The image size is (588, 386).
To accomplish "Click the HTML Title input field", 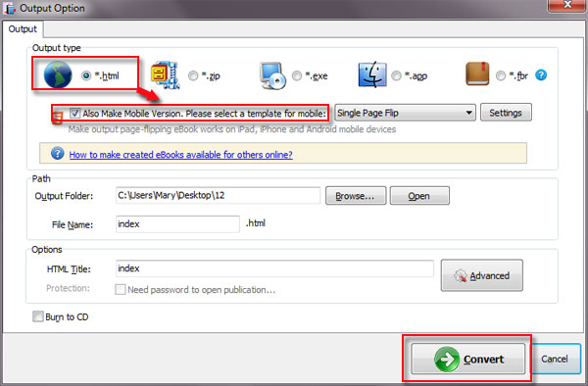I will [x=274, y=268].
